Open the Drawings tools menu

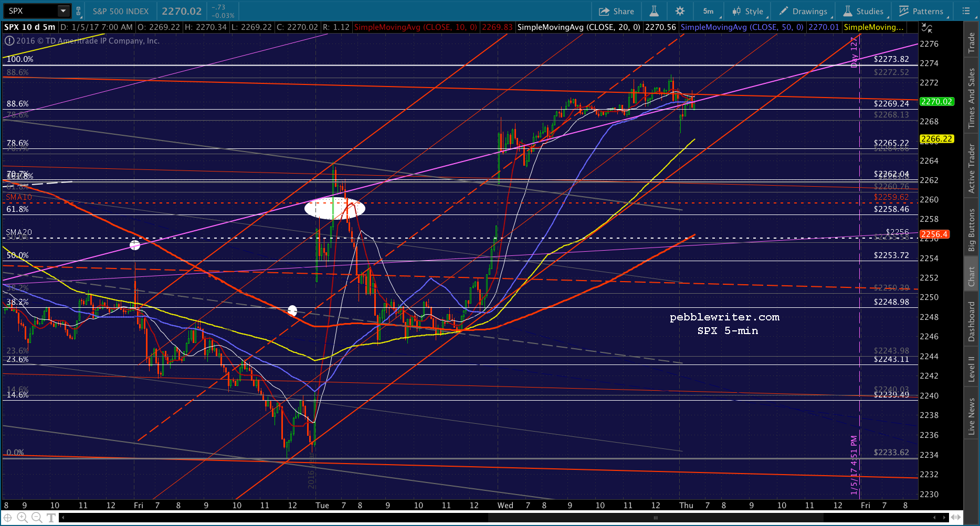(x=804, y=11)
